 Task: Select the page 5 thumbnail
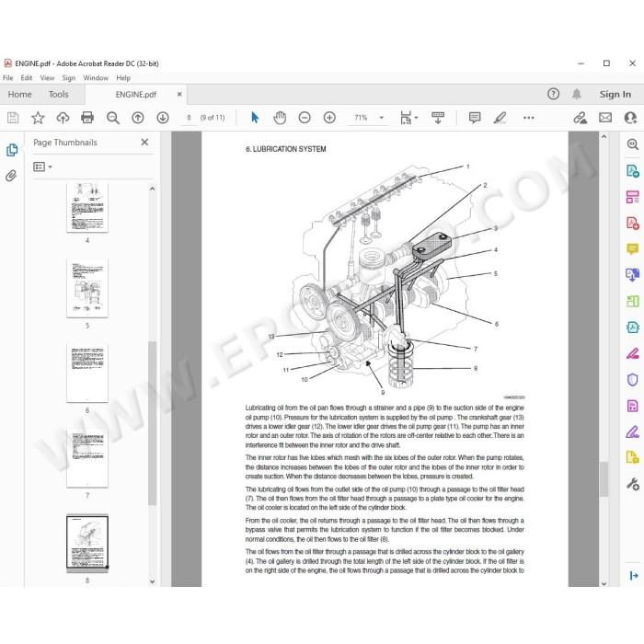87,288
